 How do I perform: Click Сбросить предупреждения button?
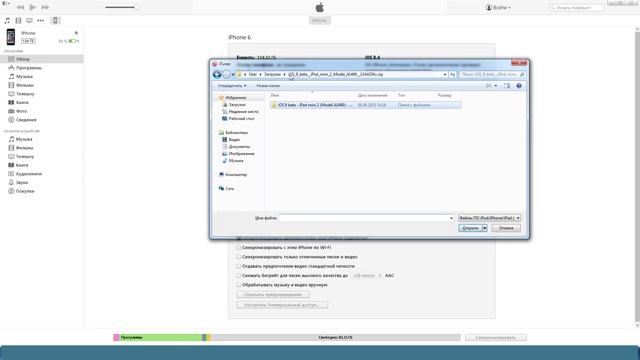pos(273,294)
